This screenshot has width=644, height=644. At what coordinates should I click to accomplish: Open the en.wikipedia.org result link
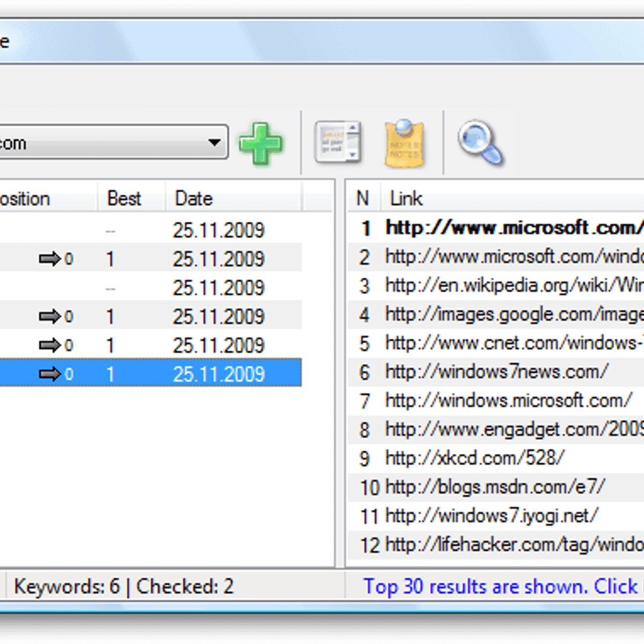coord(514,286)
